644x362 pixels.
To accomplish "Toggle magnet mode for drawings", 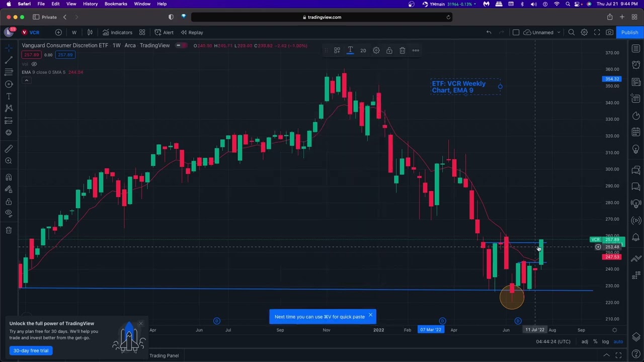I will (x=9, y=177).
